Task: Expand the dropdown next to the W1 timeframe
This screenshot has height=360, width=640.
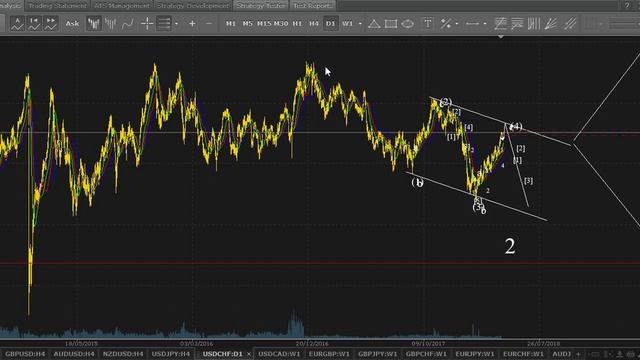Action: [x=360, y=24]
